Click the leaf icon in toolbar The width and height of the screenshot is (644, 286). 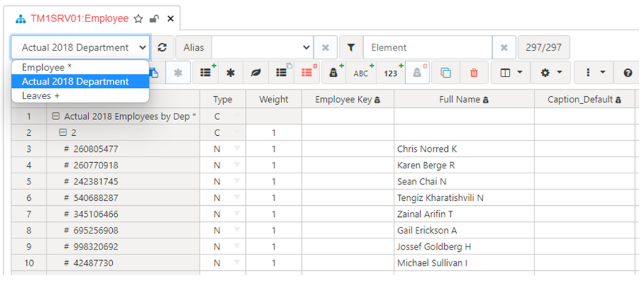click(x=255, y=73)
